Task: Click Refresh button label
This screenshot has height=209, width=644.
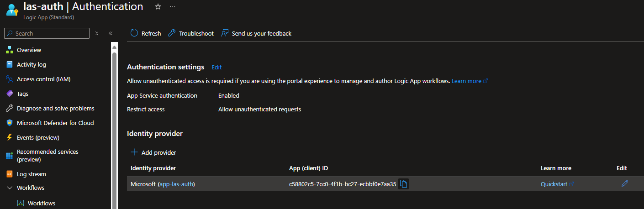Action: 151,33
